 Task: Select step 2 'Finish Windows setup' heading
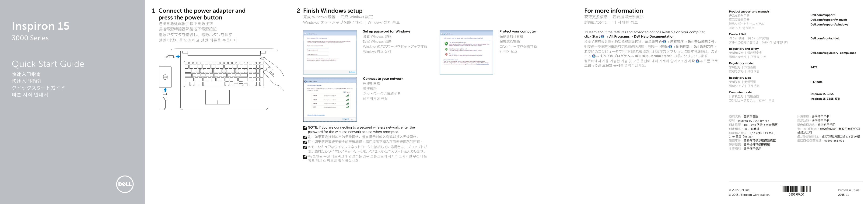(x=332, y=11)
